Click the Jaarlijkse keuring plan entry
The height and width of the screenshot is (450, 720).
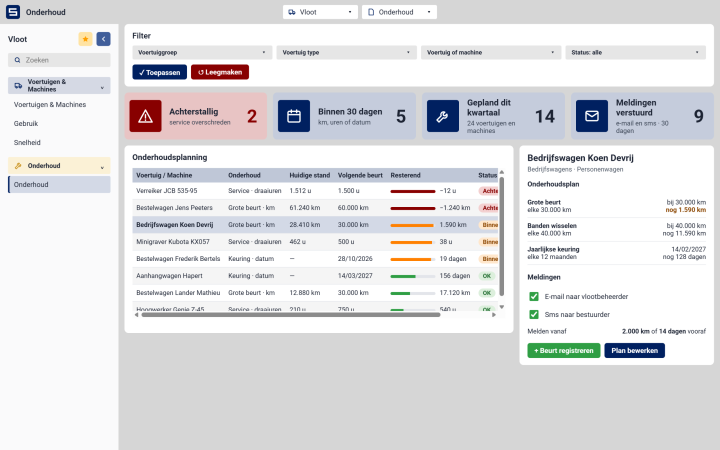617,253
